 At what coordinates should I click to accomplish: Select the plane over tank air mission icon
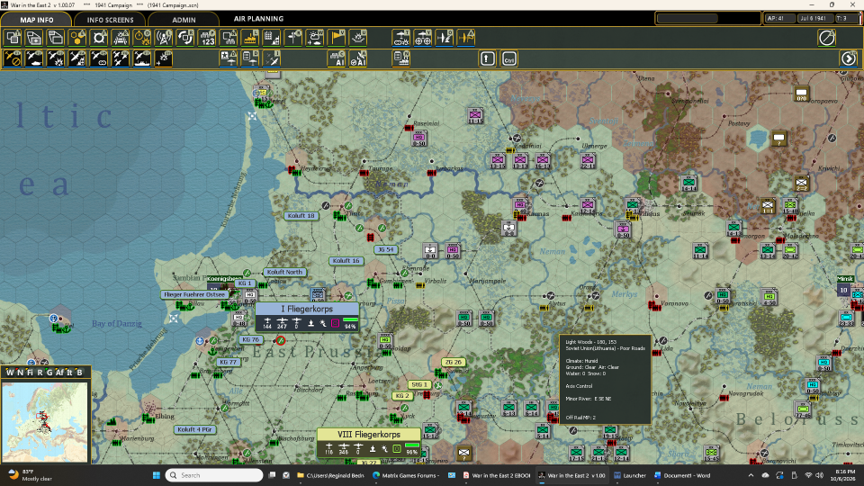(35, 58)
